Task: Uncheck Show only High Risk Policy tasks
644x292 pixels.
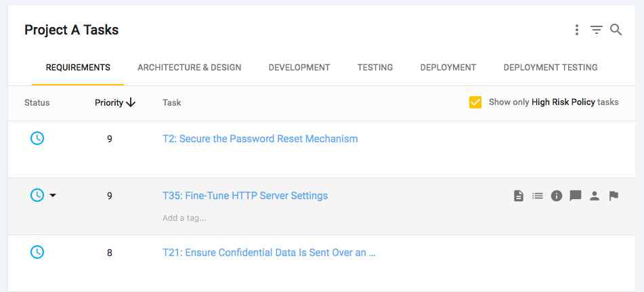Action: pos(475,102)
